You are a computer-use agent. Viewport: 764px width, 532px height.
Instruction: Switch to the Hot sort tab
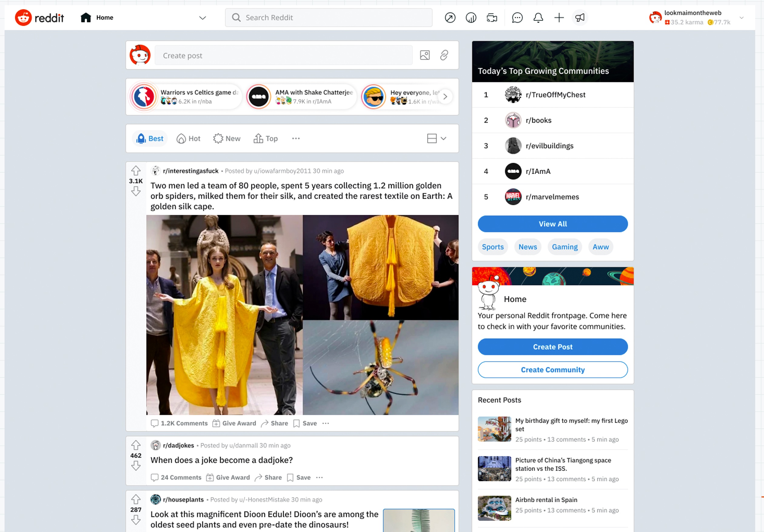(188, 138)
